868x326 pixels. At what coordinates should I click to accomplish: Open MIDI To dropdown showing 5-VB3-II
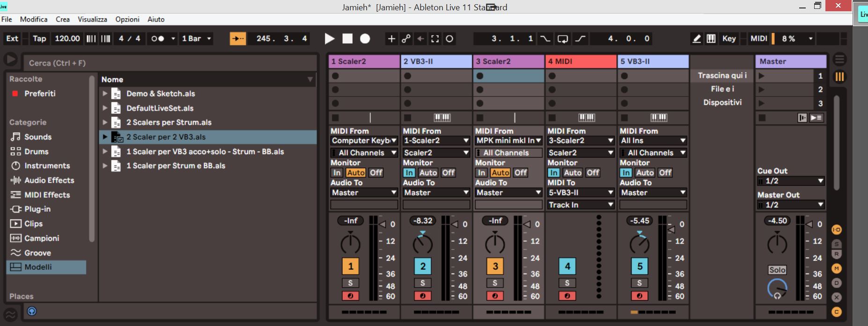pyautogui.click(x=581, y=193)
